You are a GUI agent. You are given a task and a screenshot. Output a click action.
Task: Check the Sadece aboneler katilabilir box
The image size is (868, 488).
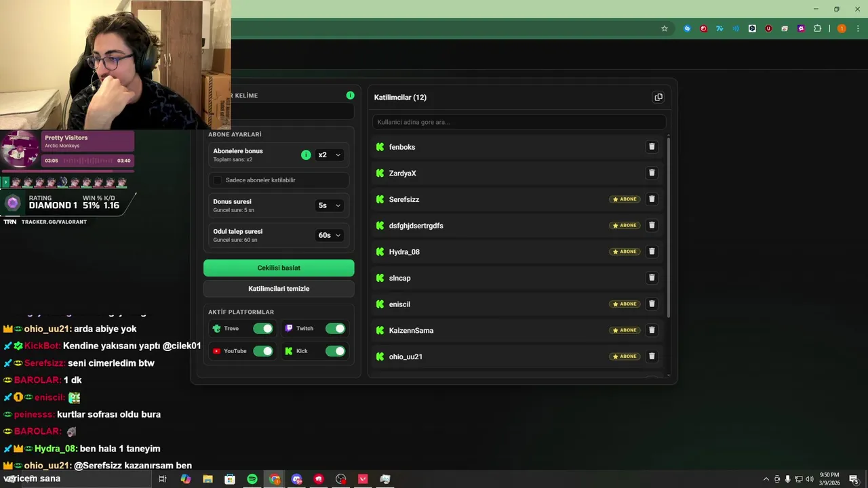218,180
